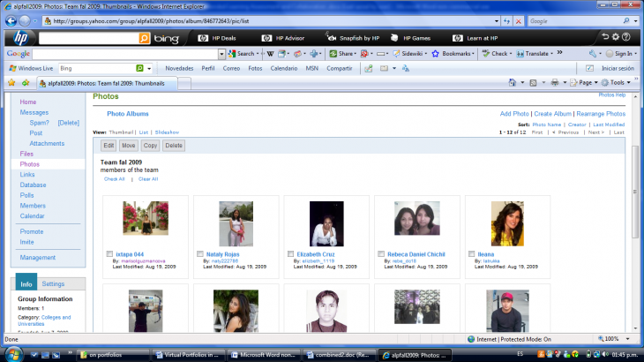Click Fotos in Windows Live toolbar
Screen dimensions: 644x362
(x=255, y=68)
